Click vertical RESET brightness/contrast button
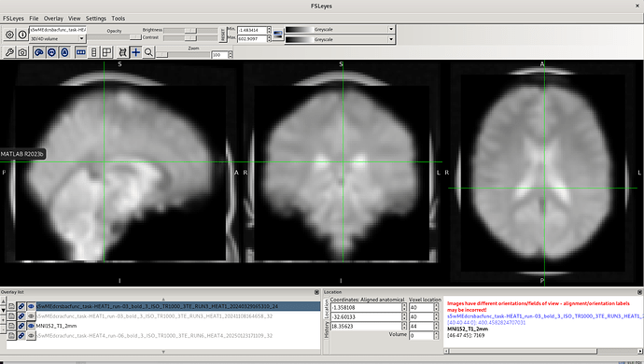This screenshot has height=364, width=644. pyautogui.click(x=223, y=35)
